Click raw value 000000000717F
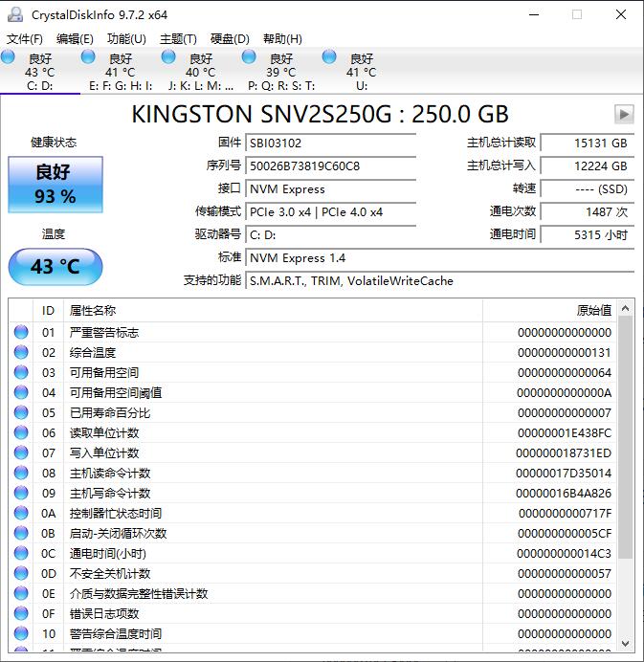This screenshot has width=644, height=662. [565, 513]
